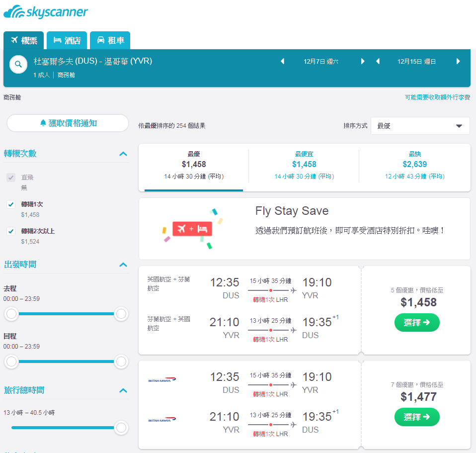Viewport: 476px width, 453px height.
Task: Switch to the 酒店 tab
Action: click(x=67, y=40)
